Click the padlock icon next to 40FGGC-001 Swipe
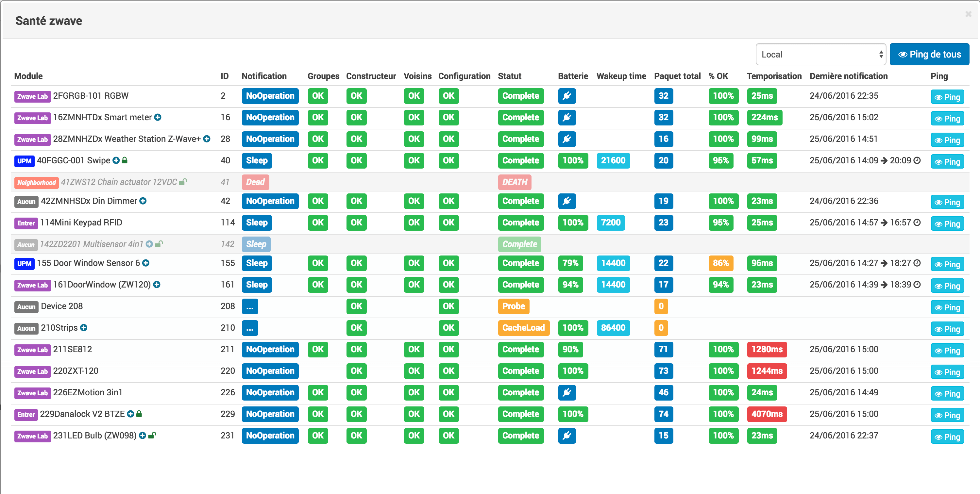The width and height of the screenshot is (980, 494). (x=125, y=160)
